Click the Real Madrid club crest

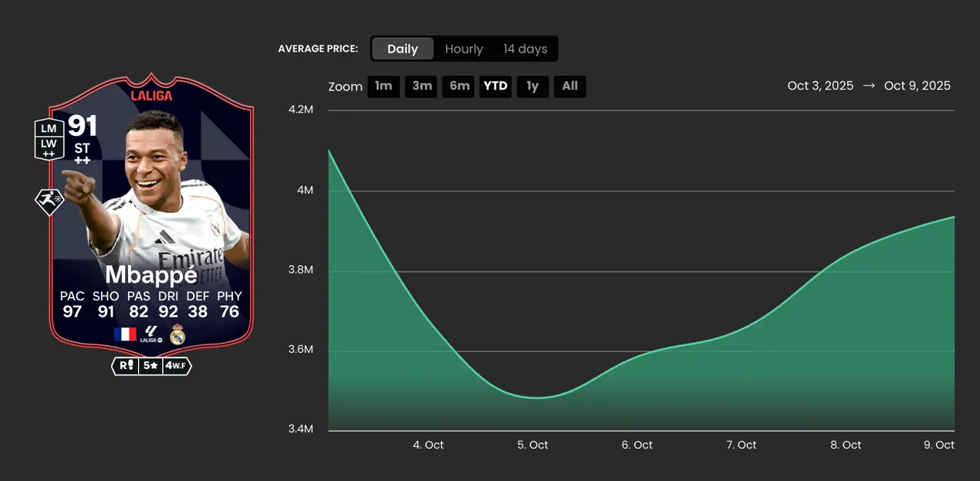[177, 334]
